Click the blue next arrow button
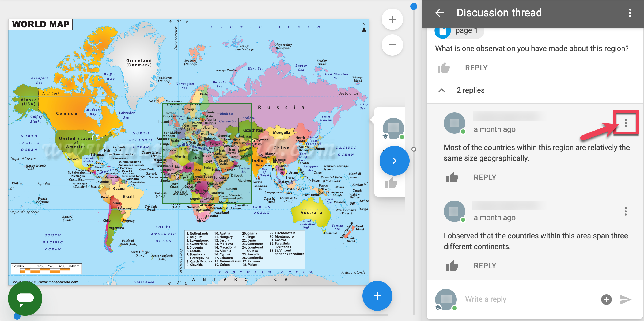Screen dimensions: 644x321 (x=394, y=161)
